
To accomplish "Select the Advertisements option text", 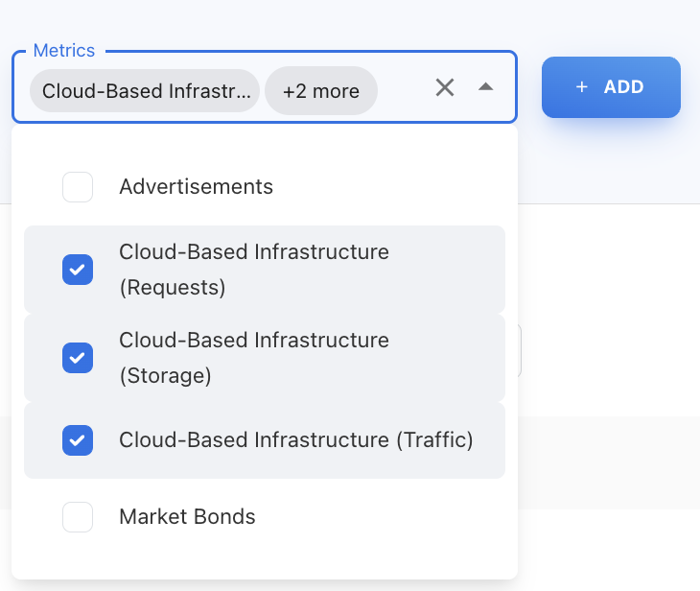I will [x=196, y=187].
